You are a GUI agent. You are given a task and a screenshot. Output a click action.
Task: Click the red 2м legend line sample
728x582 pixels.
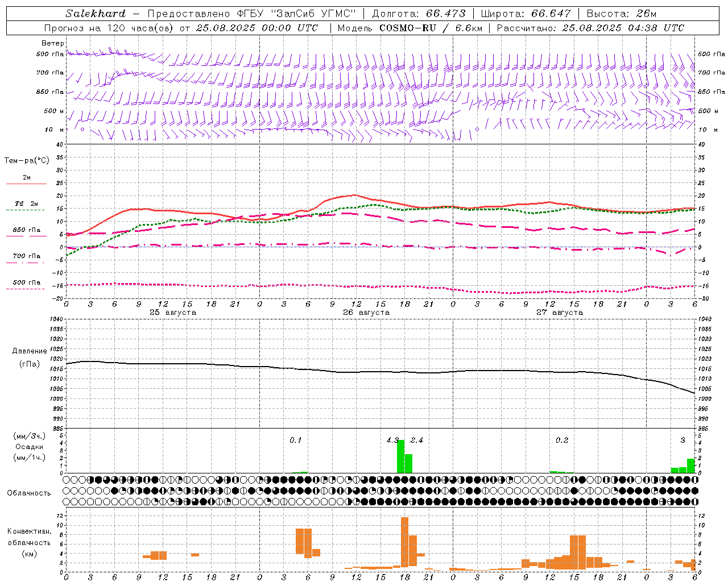(x=26, y=184)
